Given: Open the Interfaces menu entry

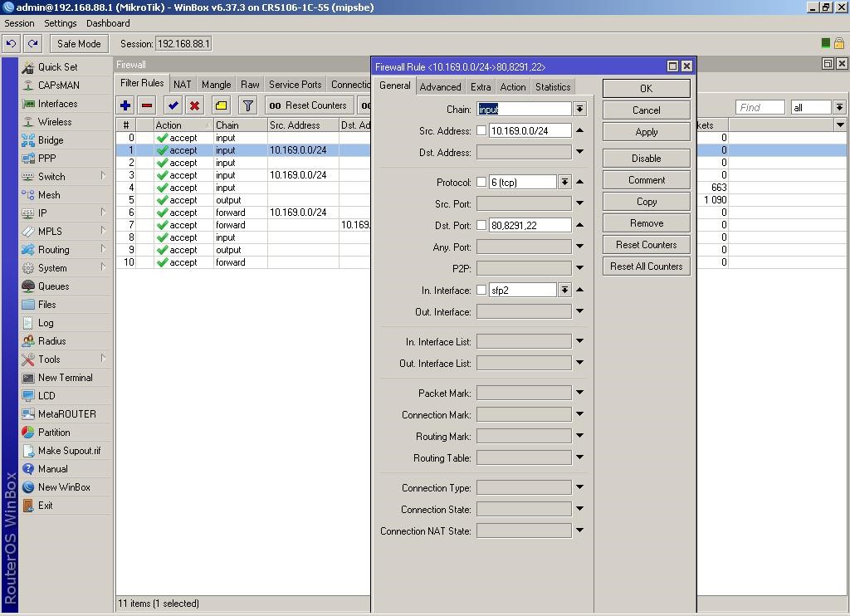Looking at the screenshot, I should [x=57, y=104].
